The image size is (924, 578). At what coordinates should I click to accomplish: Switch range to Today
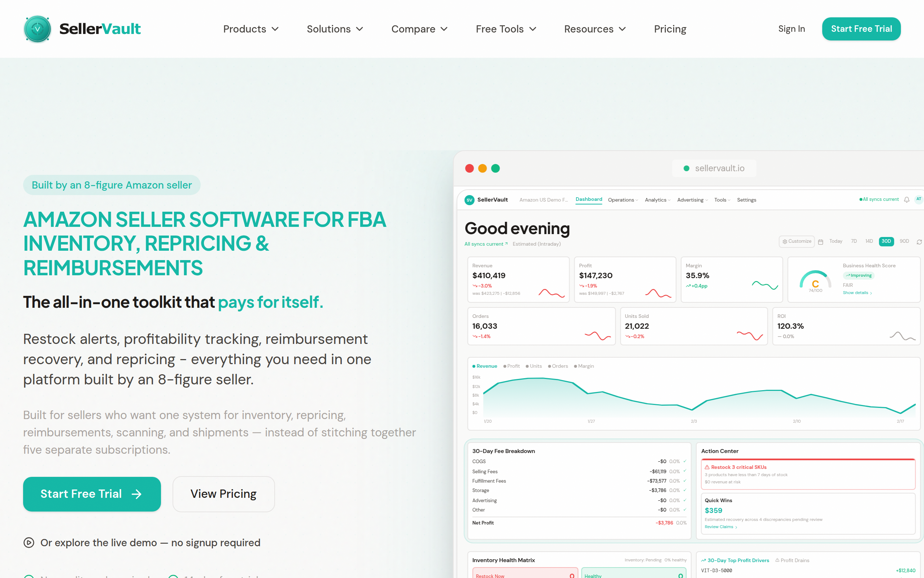point(836,241)
